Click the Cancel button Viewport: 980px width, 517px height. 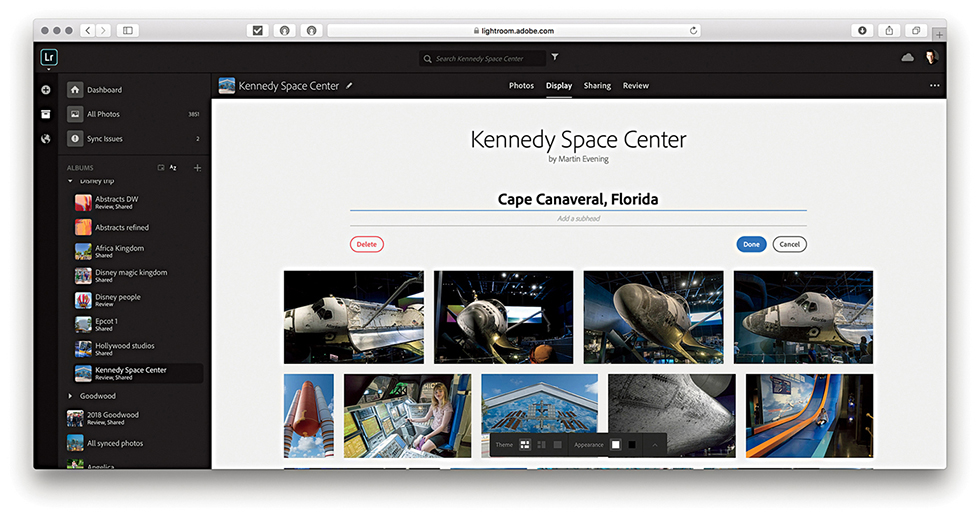(789, 244)
